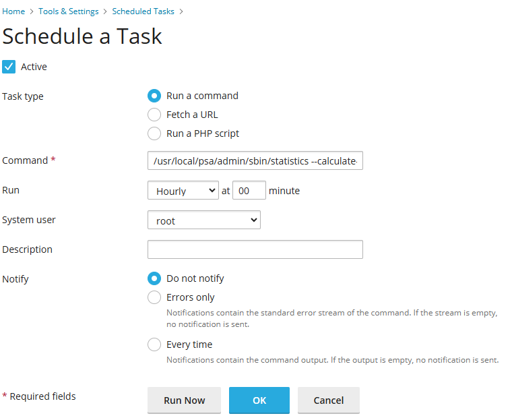This screenshot has width=512, height=420.
Task: Confirm with the OK button
Action: (259, 400)
